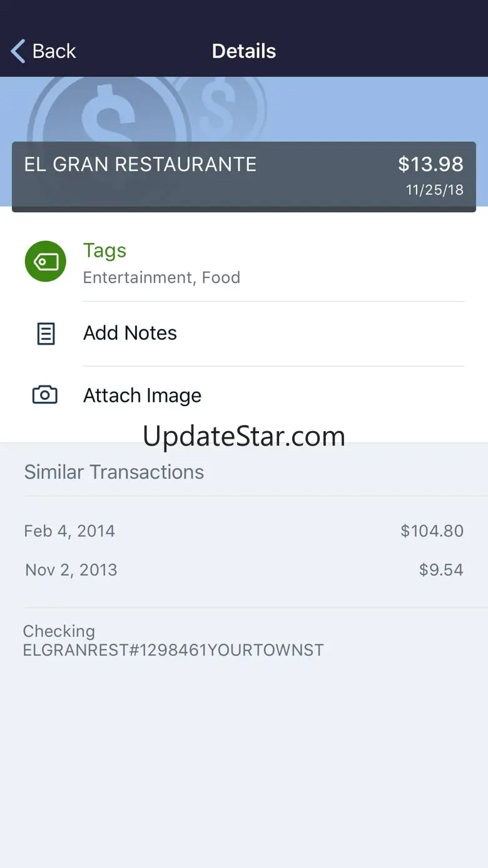Image resolution: width=488 pixels, height=868 pixels.
Task: Open the Nov 2, 2013 similar transaction
Action: pos(71,570)
